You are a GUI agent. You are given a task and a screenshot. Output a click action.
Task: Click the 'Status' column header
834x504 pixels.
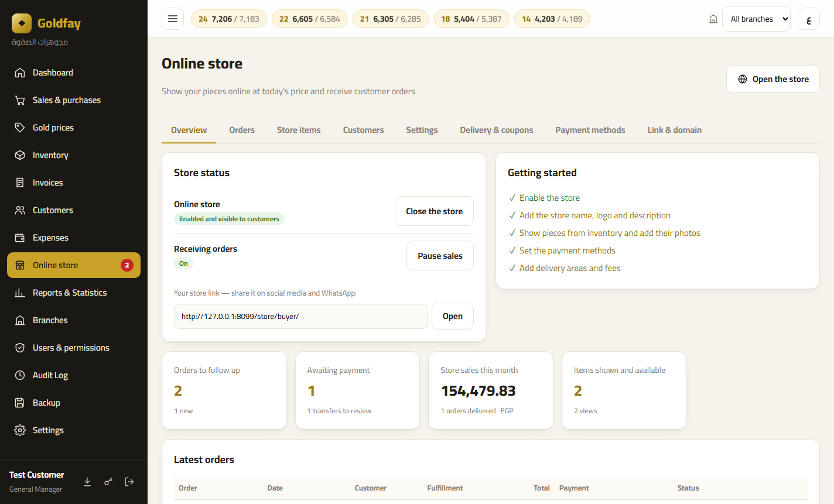(x=688, y=488)
